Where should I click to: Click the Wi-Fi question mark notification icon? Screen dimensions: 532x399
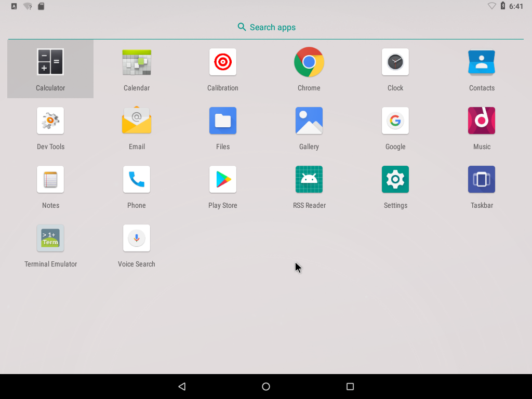[x=28, y=6]
